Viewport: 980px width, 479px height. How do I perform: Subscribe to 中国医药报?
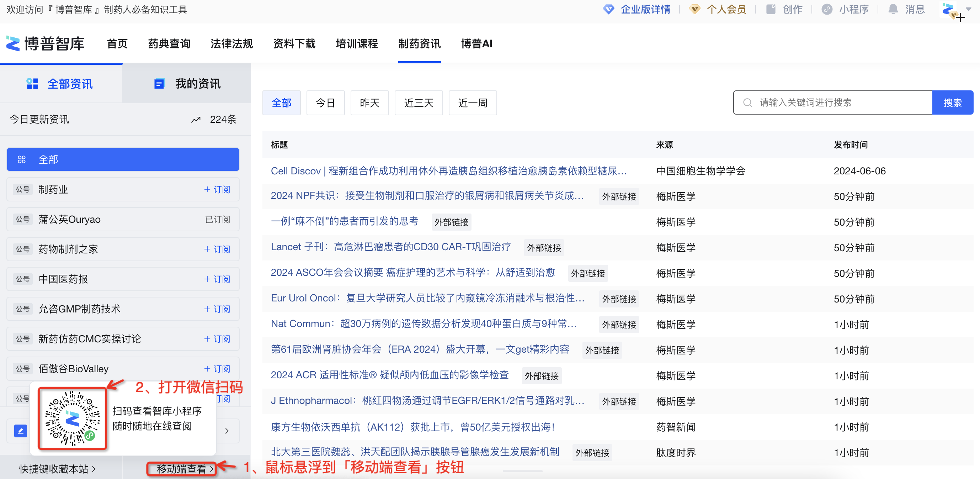point(217,279)
